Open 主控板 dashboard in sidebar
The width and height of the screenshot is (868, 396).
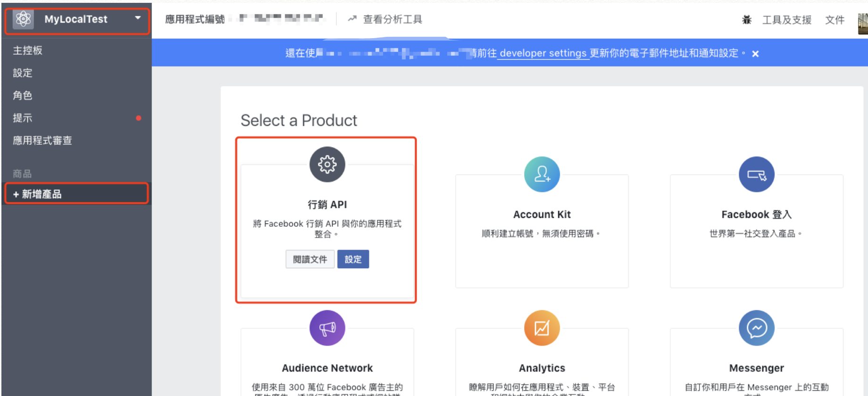point(28,50)
